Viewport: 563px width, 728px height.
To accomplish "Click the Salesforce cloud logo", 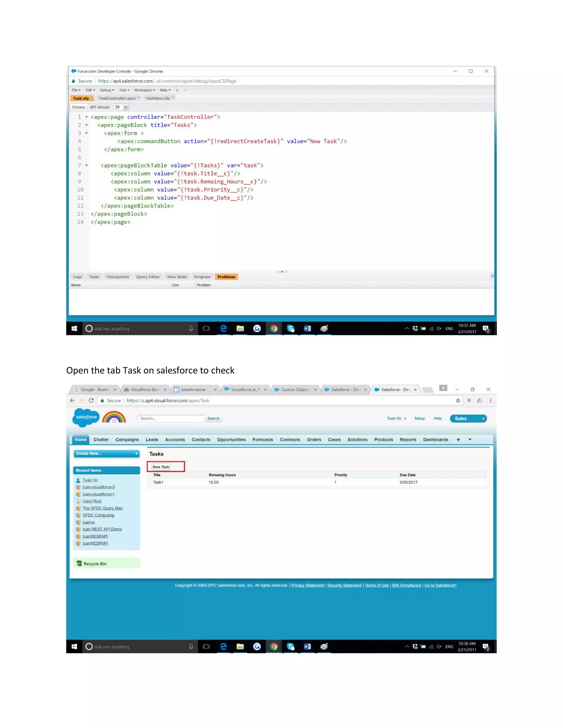I will tap(86, 418).
